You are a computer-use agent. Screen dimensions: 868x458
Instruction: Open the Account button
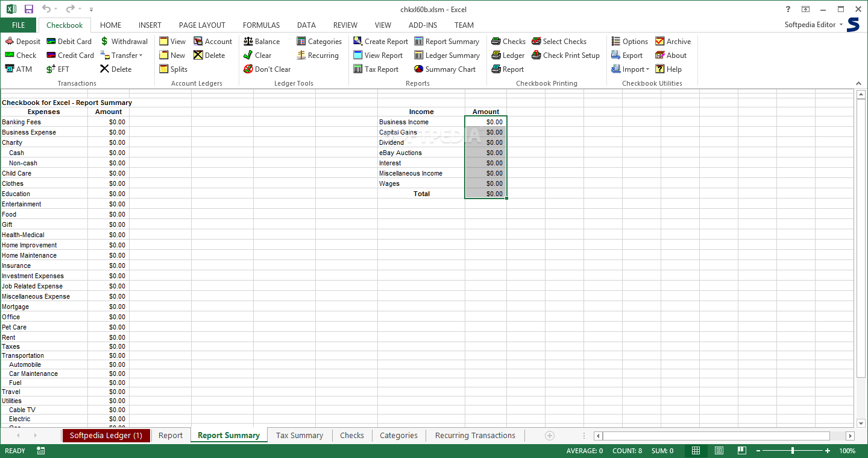[x=213, y=42]
